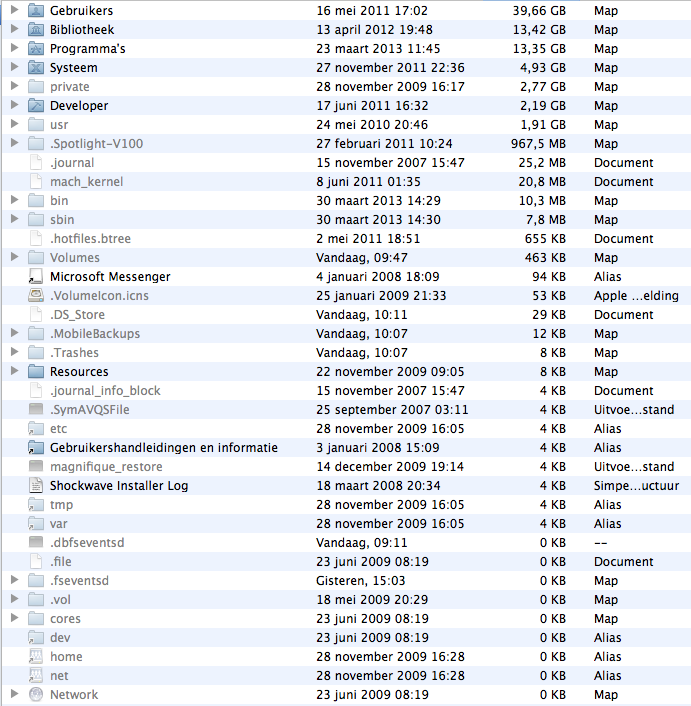The height and width of the screenshot is (706, 691).
Task: Click the .VolumeIcon.icns drive icon
Action: (36, 295)
